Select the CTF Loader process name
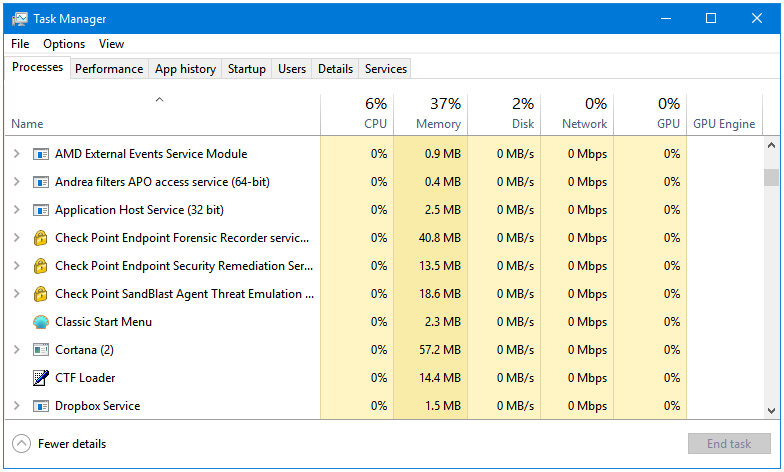 click(x=85, y=378)
